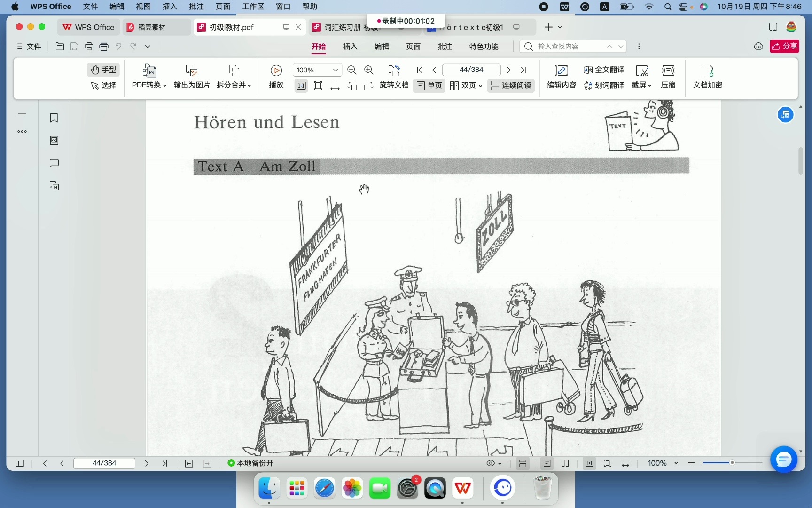Open the 文件 file menu

(x=29, y=46)
